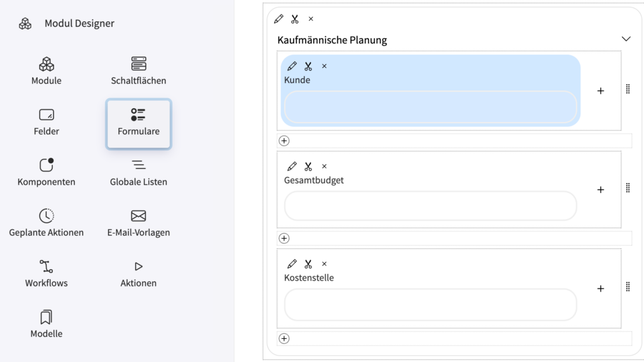Select the Felder menu icon
Image resolution: width=644 pixels, height=362 pixels.
pyautogui.click(x=47, y=114)
